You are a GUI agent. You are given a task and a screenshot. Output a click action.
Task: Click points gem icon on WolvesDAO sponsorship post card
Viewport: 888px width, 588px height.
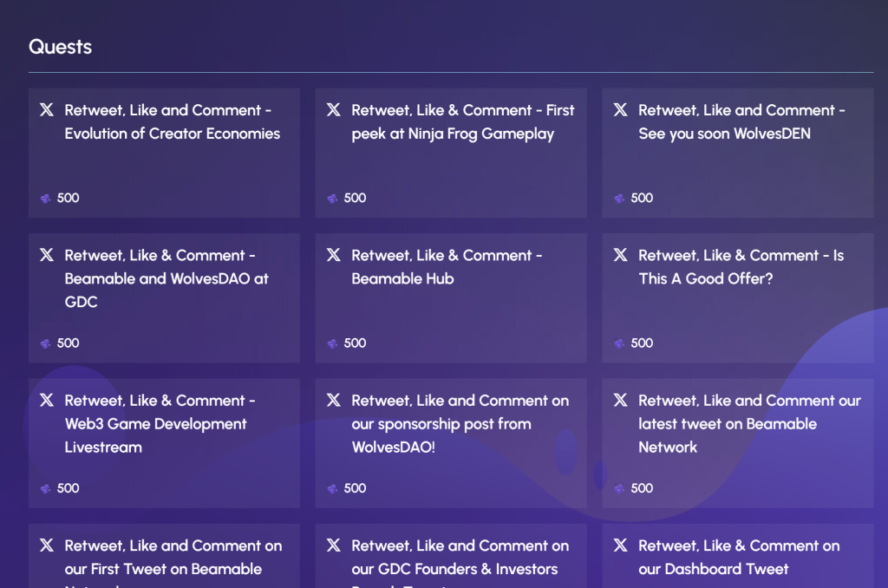point(332,488)
